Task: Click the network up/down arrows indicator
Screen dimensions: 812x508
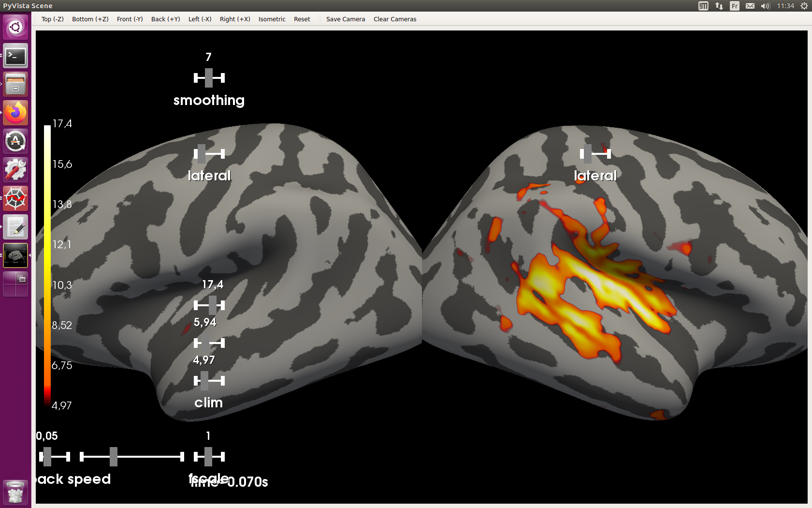Action: pyautogui.click(x=719, y=6)
